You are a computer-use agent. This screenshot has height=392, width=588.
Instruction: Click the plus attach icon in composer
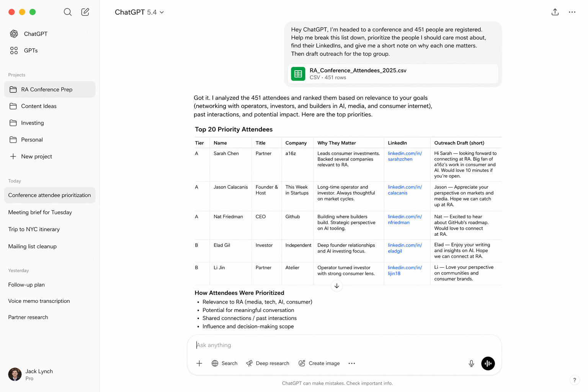[x=199, y=363]
